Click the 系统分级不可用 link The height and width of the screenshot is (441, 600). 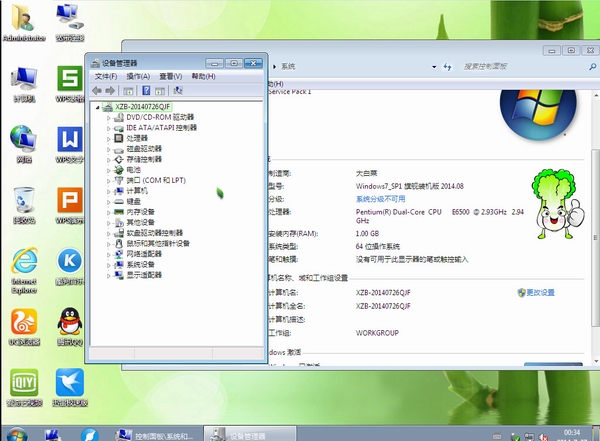(380, 199)
